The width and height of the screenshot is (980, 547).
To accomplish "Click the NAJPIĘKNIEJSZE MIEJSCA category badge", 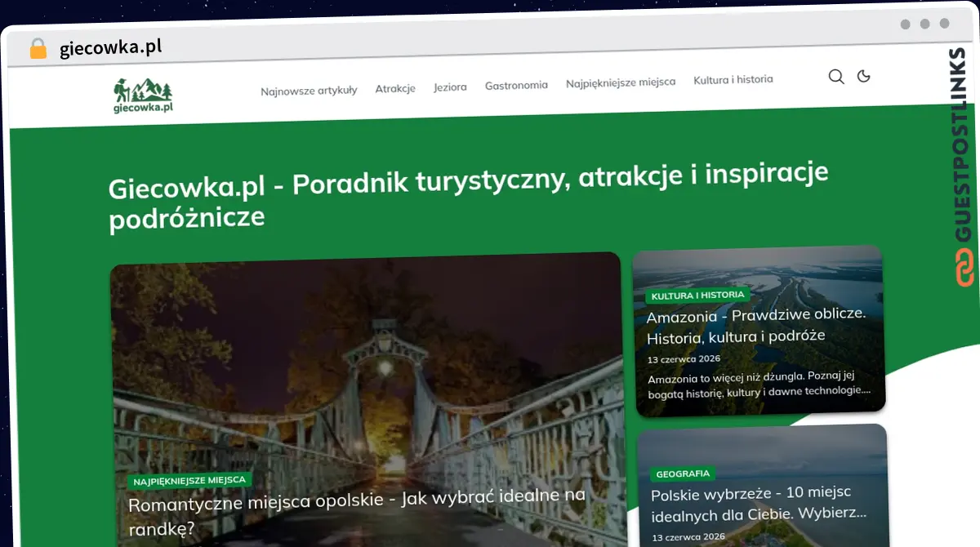I will (189, 481).
